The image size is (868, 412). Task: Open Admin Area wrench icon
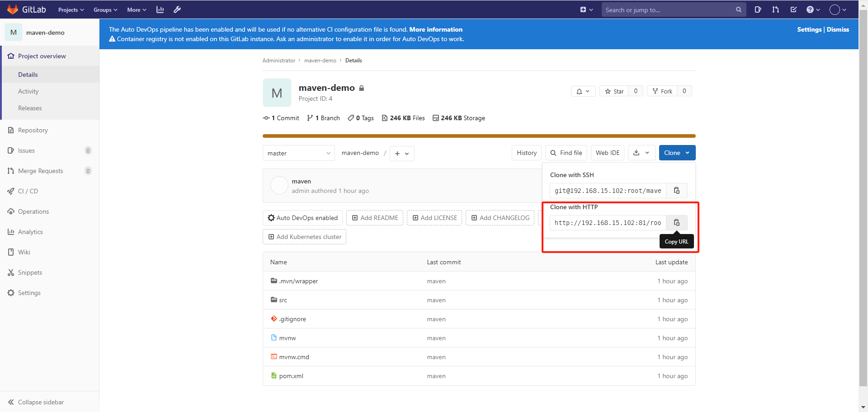(x=177, y=9)
